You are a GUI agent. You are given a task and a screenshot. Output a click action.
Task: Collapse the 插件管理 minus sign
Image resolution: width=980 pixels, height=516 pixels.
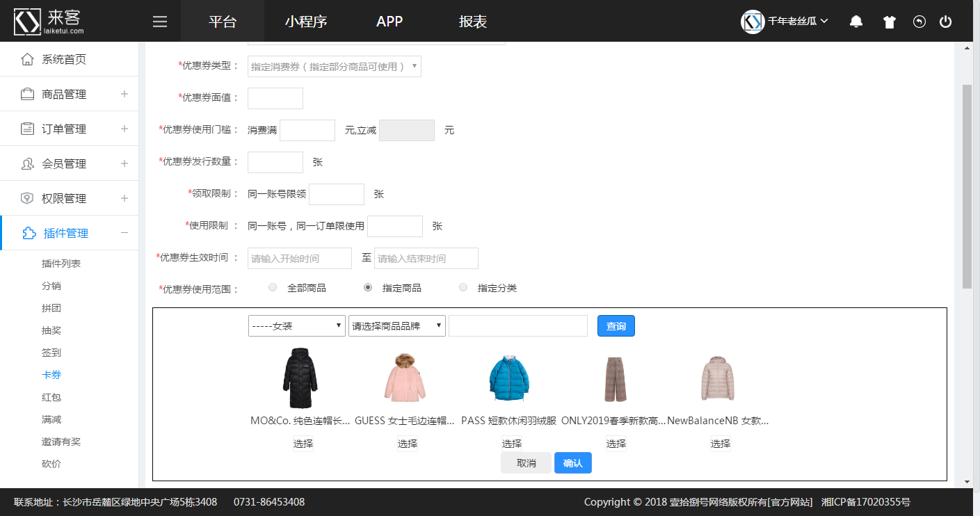pyautogui.click(x=124, y=233)
